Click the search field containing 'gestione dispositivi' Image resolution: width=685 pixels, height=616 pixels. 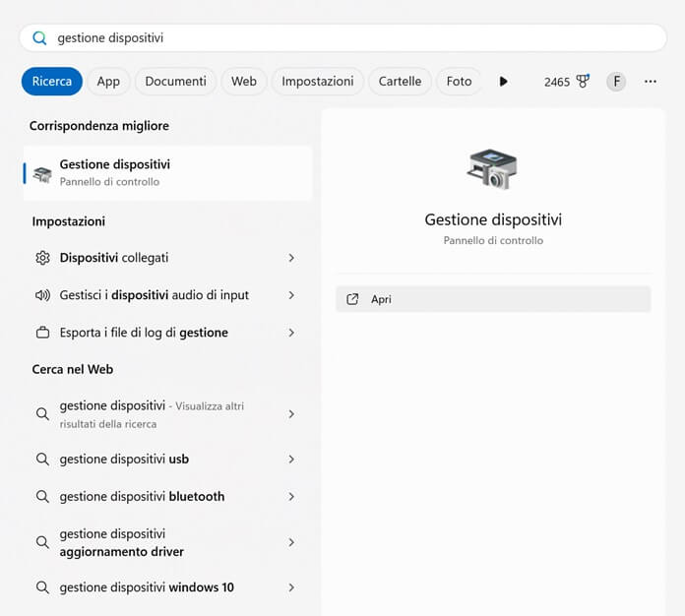[x=342, y=38]
